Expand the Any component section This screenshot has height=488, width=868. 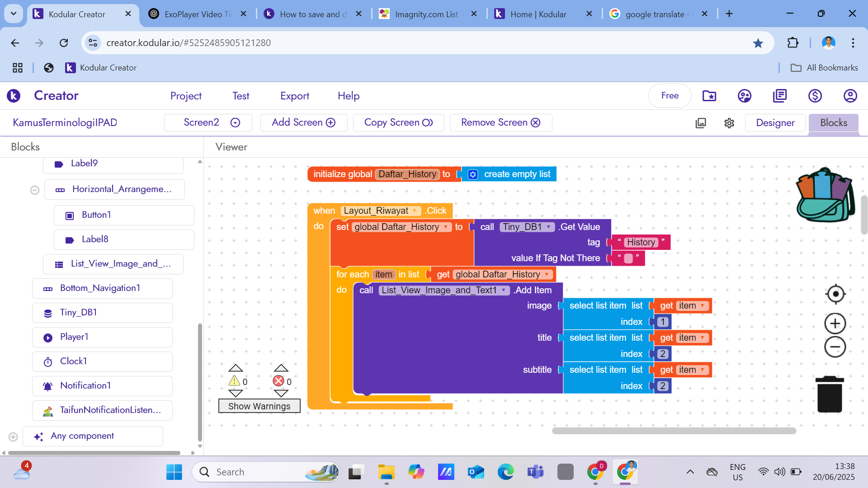pos(13,437)
